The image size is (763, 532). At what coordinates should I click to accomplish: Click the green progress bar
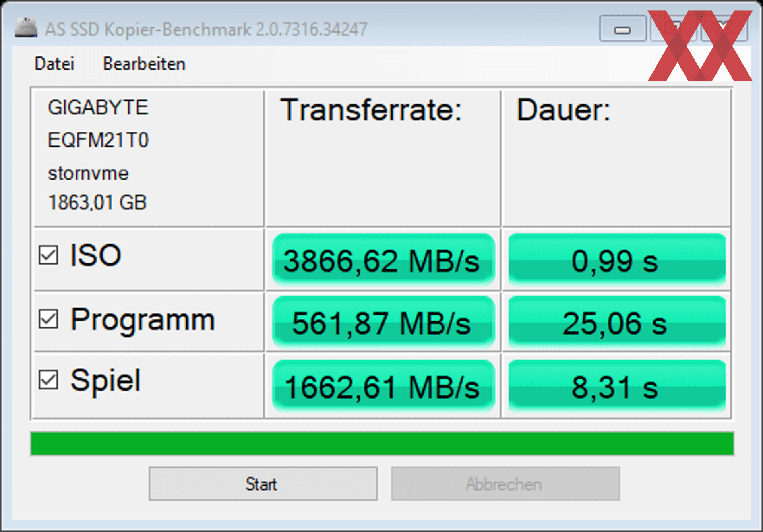382,443
